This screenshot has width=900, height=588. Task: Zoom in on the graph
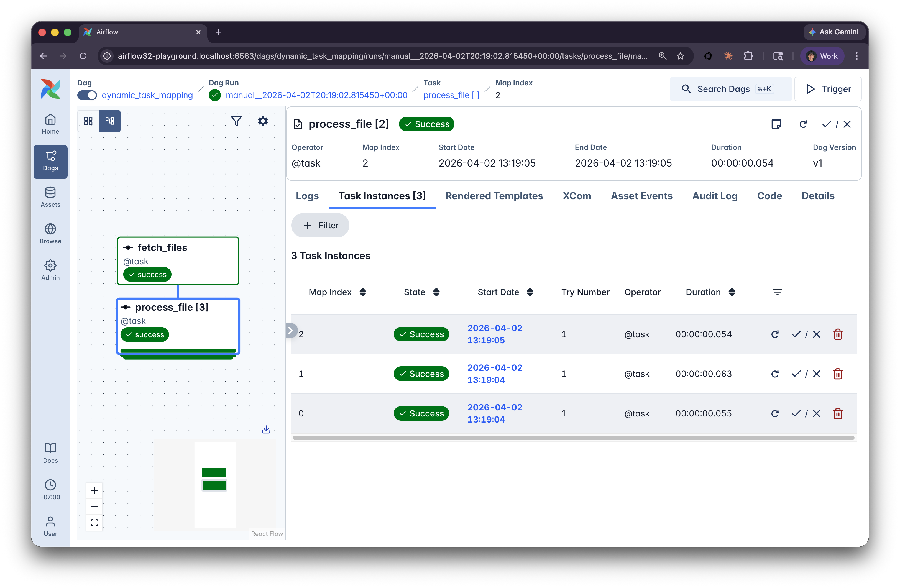[94, 490]
